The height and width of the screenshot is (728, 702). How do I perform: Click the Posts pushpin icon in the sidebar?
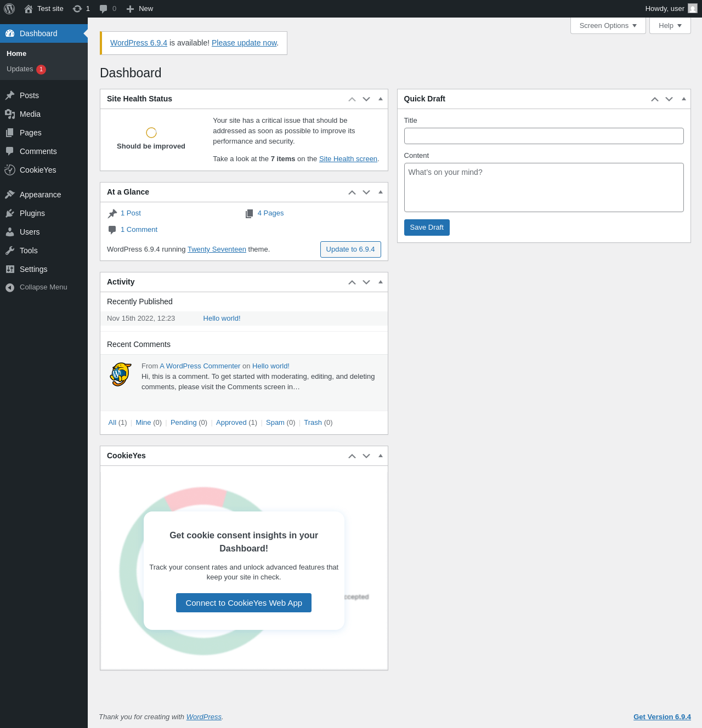[10, 95]
